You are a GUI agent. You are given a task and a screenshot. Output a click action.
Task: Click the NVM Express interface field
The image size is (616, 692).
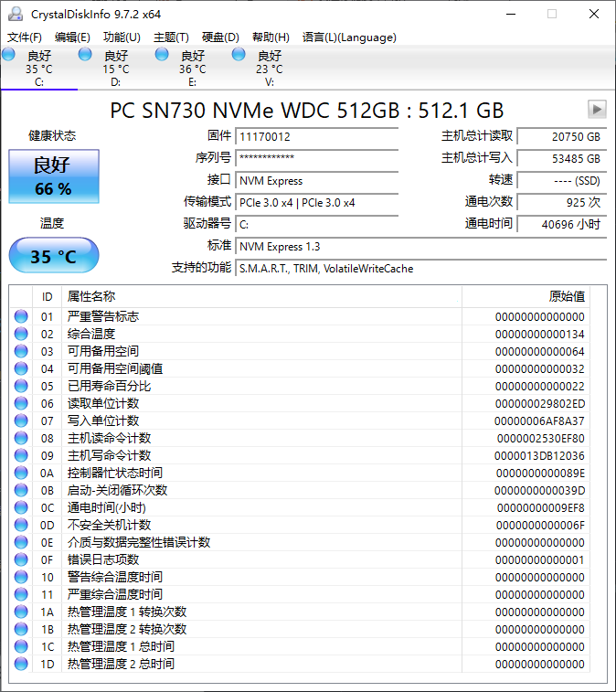pos(317,180)
